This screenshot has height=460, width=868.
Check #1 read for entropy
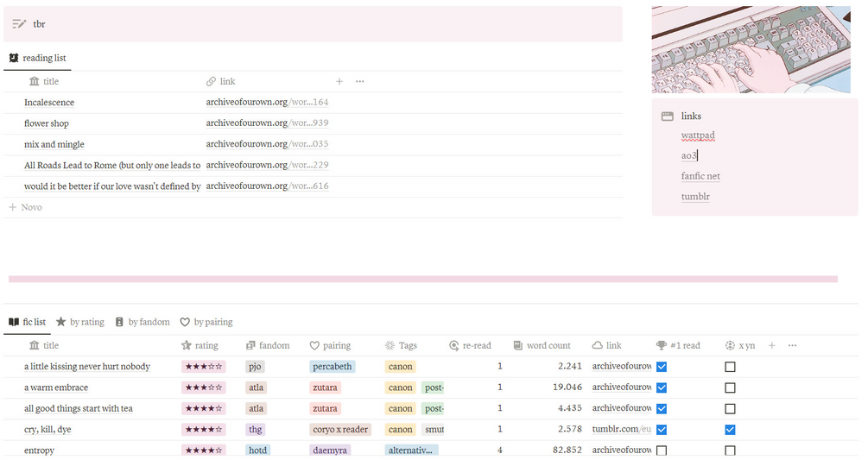[662, 451]
